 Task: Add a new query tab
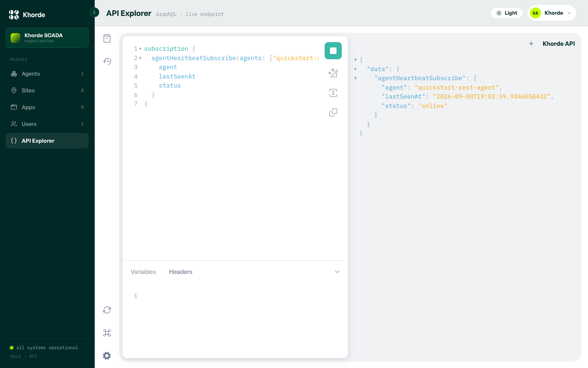pyautogui.click(x=531, y=44)
